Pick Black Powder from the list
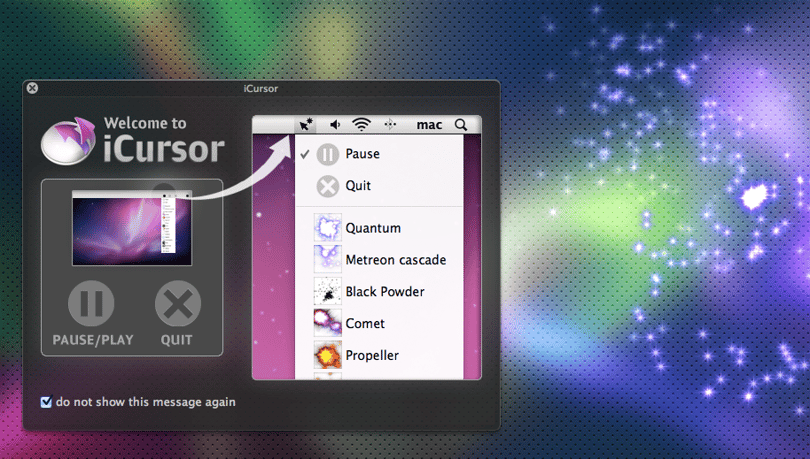Image resolution: width=810 pixels, height=459 pixels. coord(385,292)
